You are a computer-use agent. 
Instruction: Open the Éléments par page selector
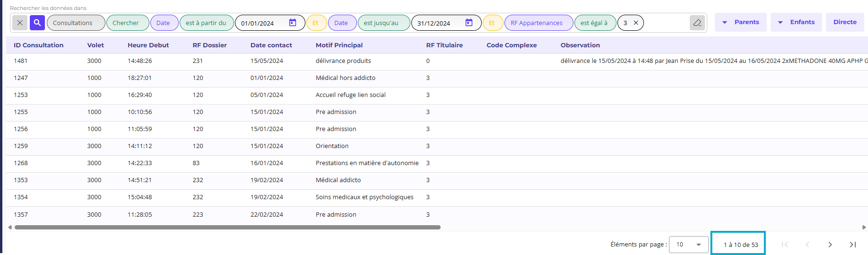(688, 245)
